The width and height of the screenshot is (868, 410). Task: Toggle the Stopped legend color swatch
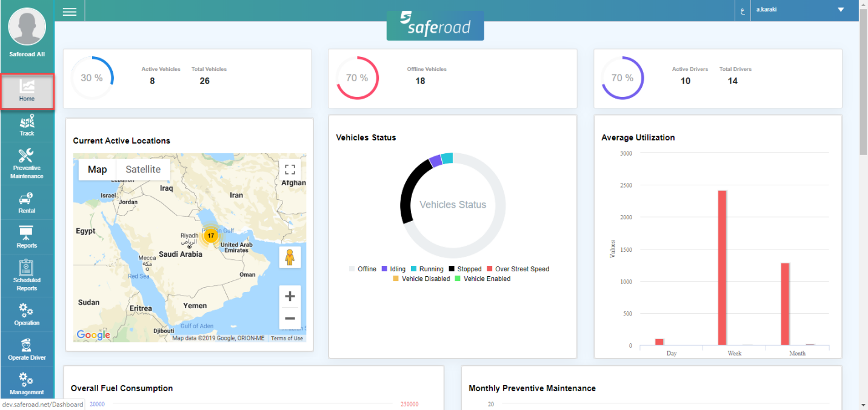[452, 269]
